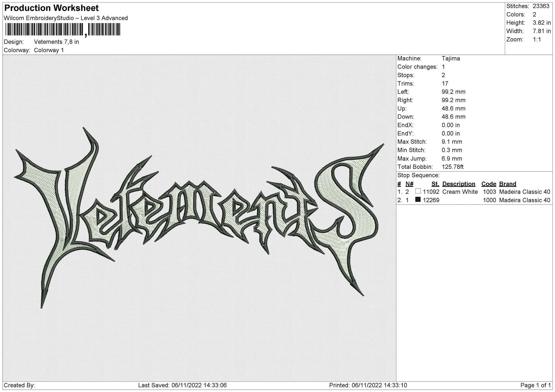Viewport: 555px width, 392px height.
Task: Select stop row 1 Cream White
Action: [474, 192]
